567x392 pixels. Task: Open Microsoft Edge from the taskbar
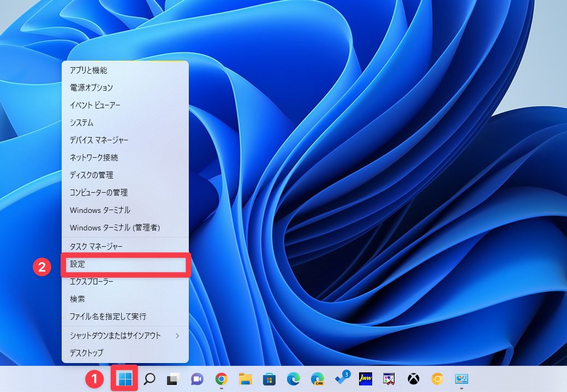point(293,379)
